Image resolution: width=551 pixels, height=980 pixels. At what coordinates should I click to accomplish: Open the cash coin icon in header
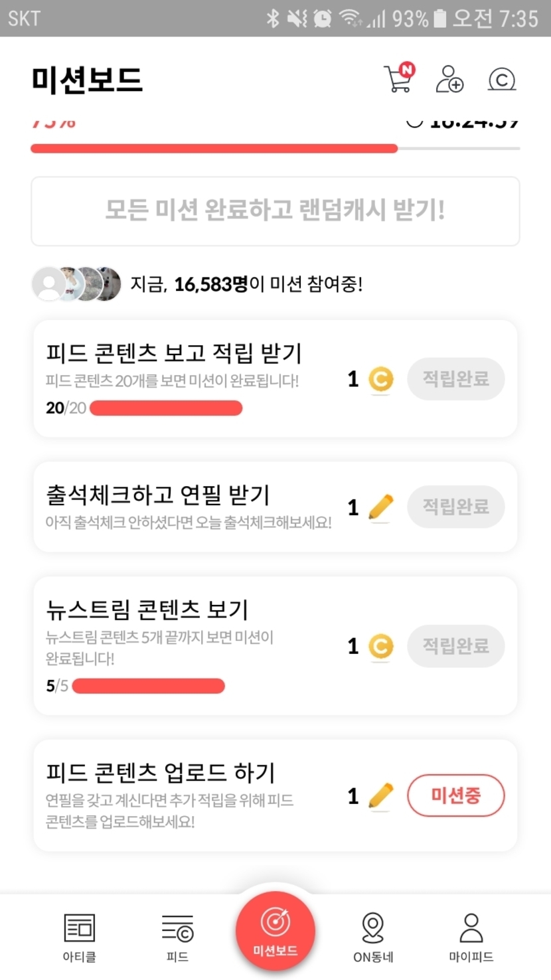pyautogui.click(x=502, y=80)
